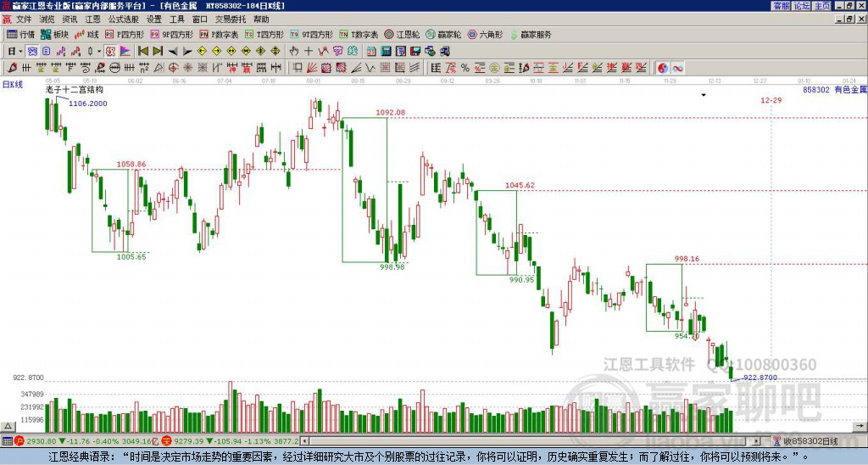The width and height of the screenshot is (868, 465).
Task: Open the calendar icon
Action: tap(371, 51)
